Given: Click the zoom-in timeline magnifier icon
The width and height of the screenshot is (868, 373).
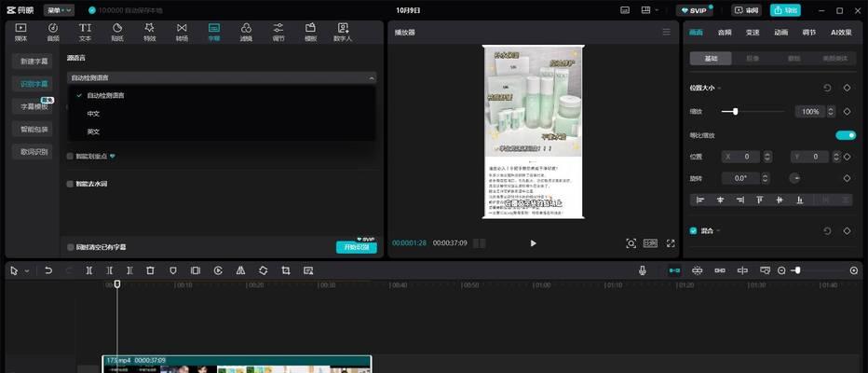Looking at the screenshot, I should pyautogui.click(x=854, y=270).
